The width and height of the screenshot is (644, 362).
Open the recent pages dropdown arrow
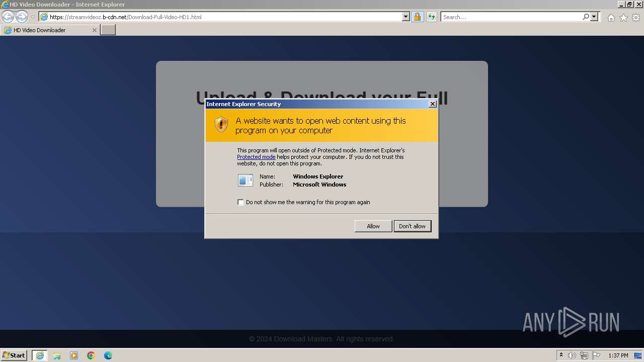pyautogui.click(x=33, y=17)
